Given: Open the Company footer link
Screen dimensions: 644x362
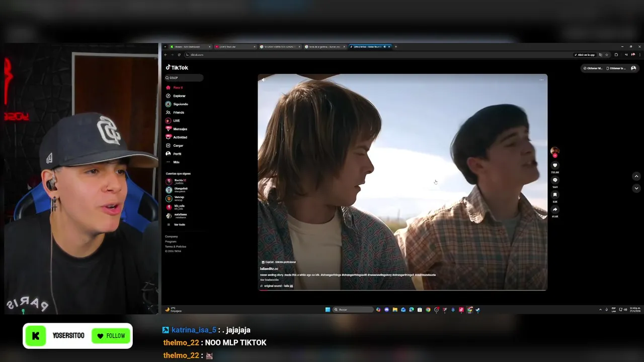Looking at the screenshot, I should click(x=171, y=236).
